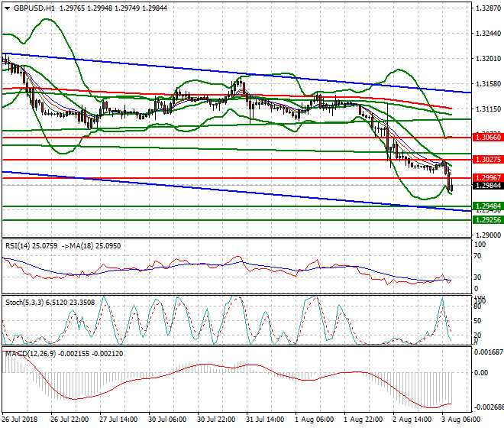Click the 1.31150 price scale label

tap(487, 109)
